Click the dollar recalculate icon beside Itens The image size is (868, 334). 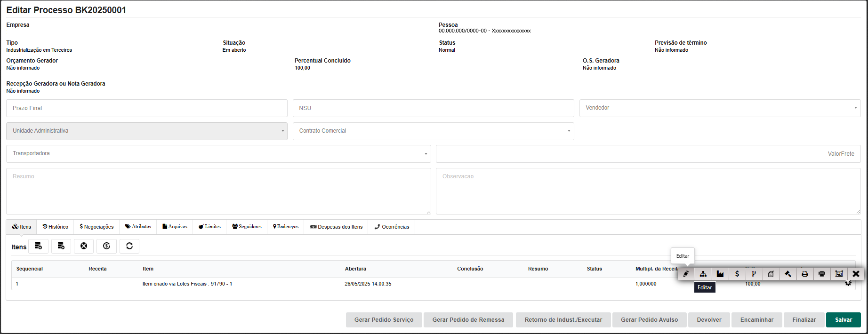pyautogui.click(x=106, y=246)
